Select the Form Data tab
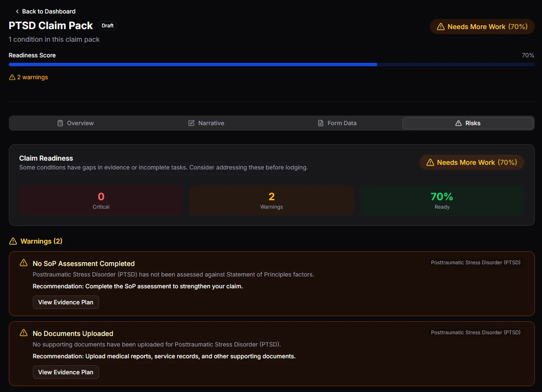Viewport: 542px width, 392px height. pyautogui.click(x=337, y=123)
